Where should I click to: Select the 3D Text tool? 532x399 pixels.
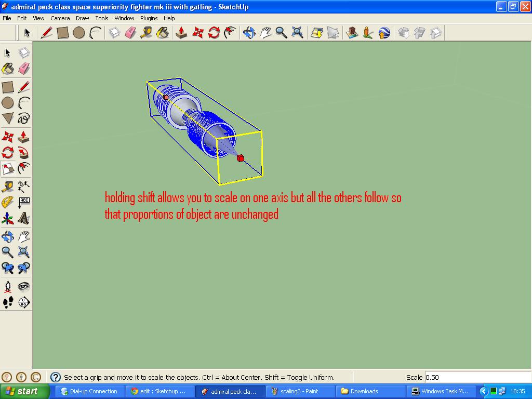tap(24, 218)
